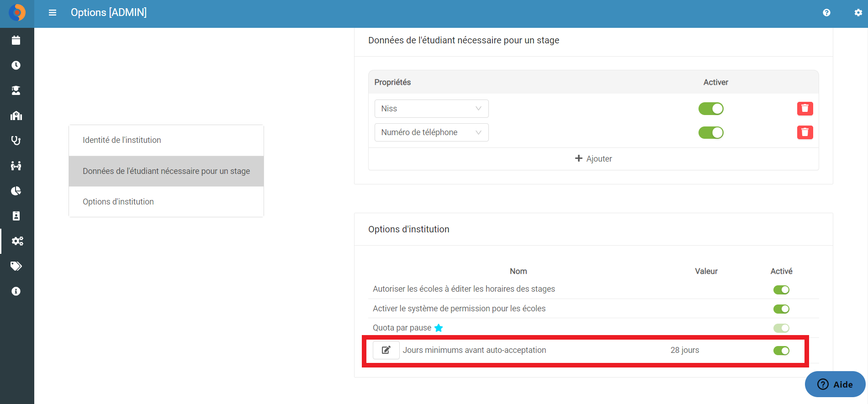
Task: Expand the Niss property dropdown
Action: (431, 109)
